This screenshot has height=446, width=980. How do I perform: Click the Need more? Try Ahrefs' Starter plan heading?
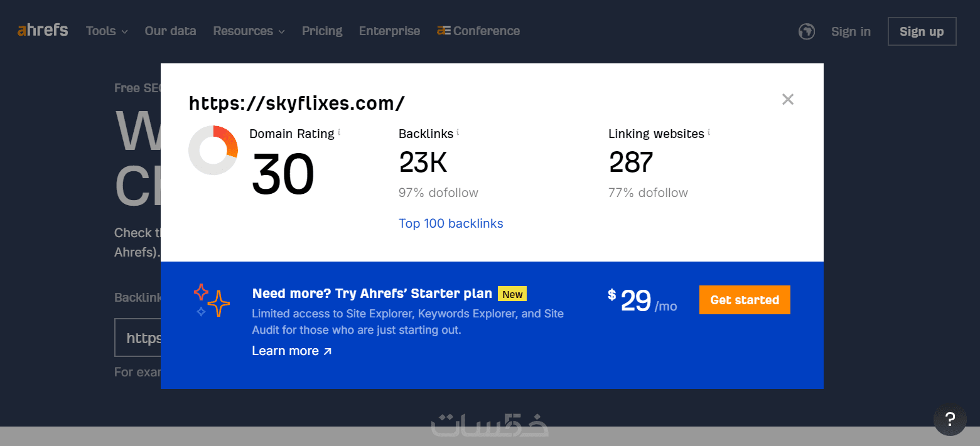[372, 294]
